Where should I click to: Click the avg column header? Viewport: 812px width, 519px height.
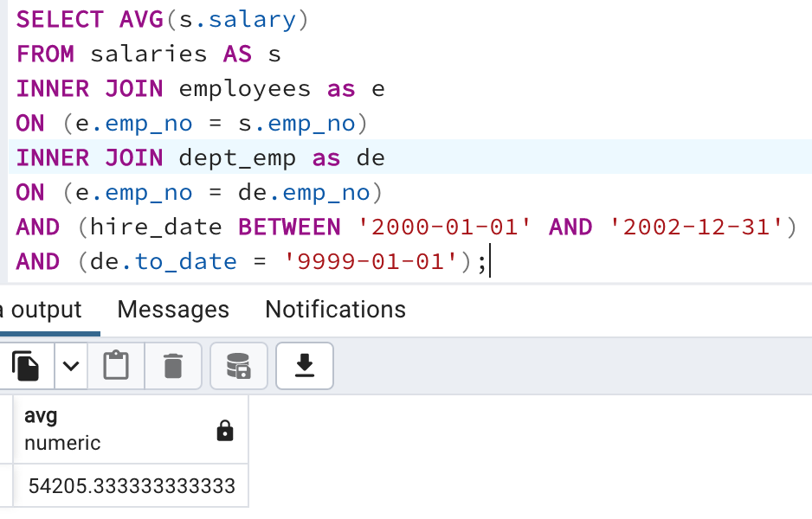pyautogui.click(x=39, y=415)
